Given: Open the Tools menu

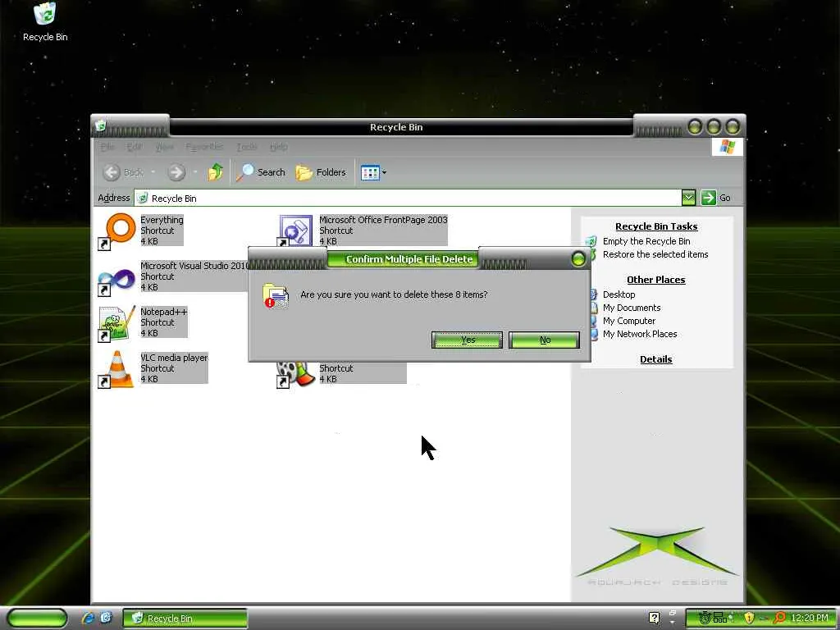Looking at the screenshot, I should pyautogui.click(x=247, y=147).
